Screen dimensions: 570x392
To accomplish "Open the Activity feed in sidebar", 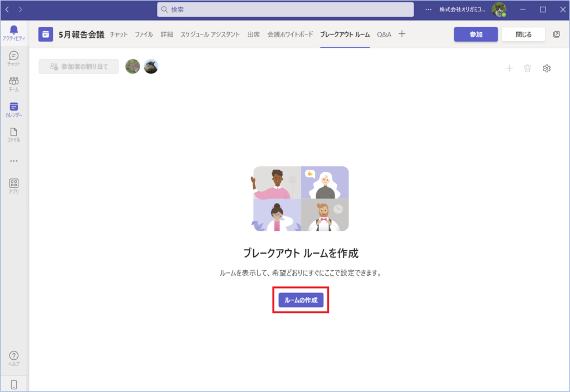I will click(x=14, y=33).
